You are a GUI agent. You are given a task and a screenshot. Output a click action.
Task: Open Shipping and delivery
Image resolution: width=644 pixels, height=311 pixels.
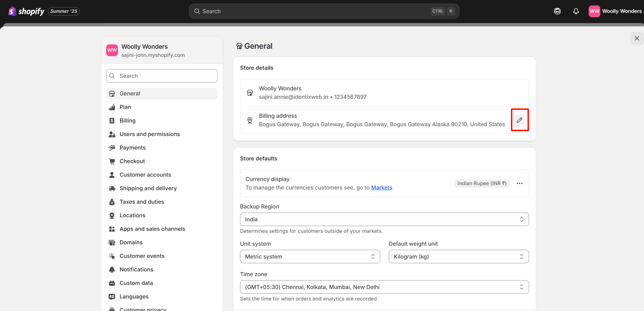(162, 188)
